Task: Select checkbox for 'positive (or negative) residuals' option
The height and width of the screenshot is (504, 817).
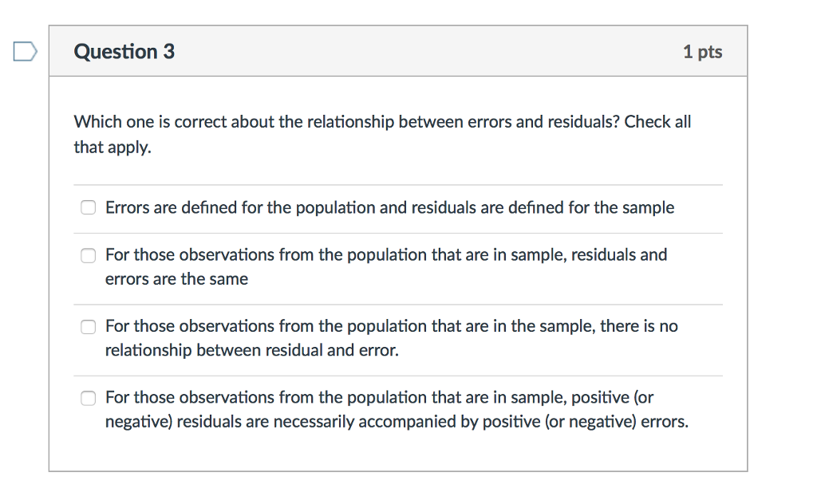Action: point(88,398)
